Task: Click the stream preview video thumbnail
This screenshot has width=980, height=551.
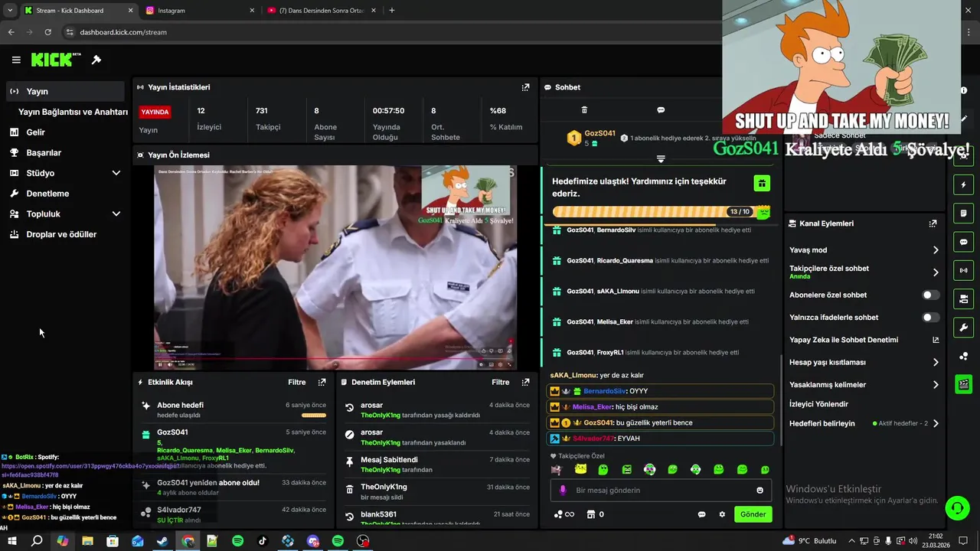Action: point(335,267)
